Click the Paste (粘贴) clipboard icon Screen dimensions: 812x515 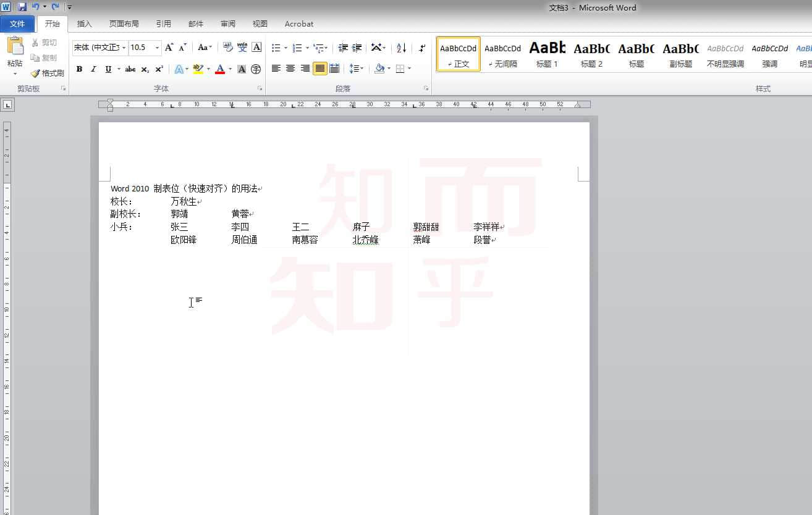coord(15,46)
